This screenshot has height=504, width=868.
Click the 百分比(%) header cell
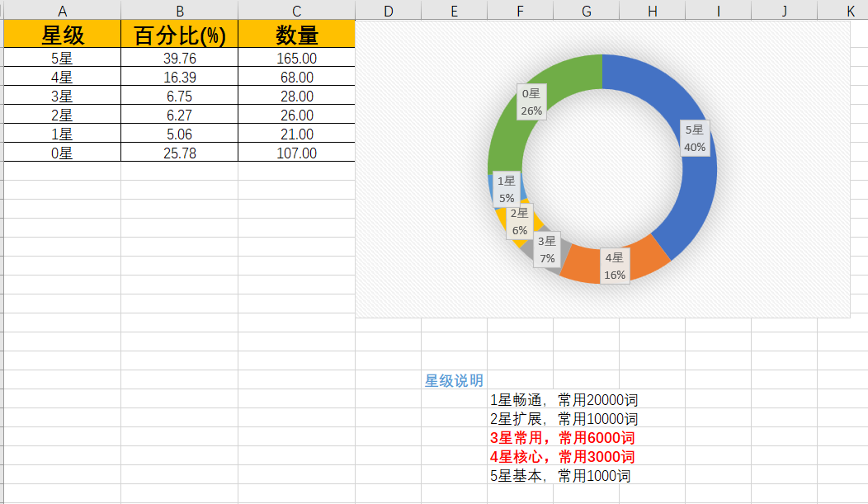click(179, 34)
